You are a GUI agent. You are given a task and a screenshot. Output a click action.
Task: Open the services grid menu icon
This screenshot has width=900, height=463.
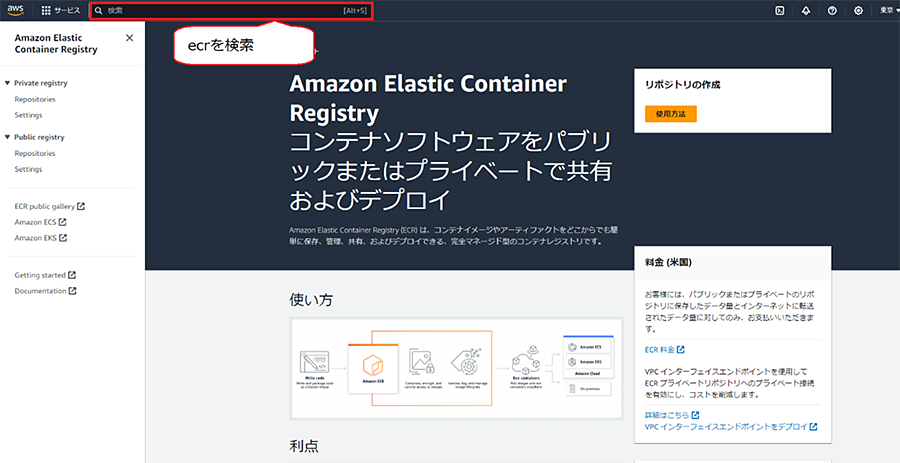46,10
